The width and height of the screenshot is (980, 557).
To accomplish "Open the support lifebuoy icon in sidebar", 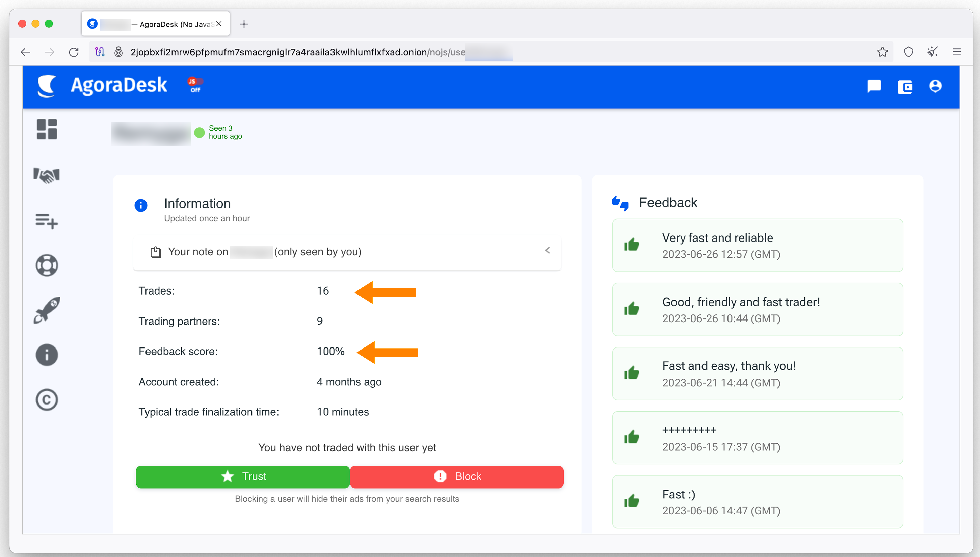I will coord(47,265).
